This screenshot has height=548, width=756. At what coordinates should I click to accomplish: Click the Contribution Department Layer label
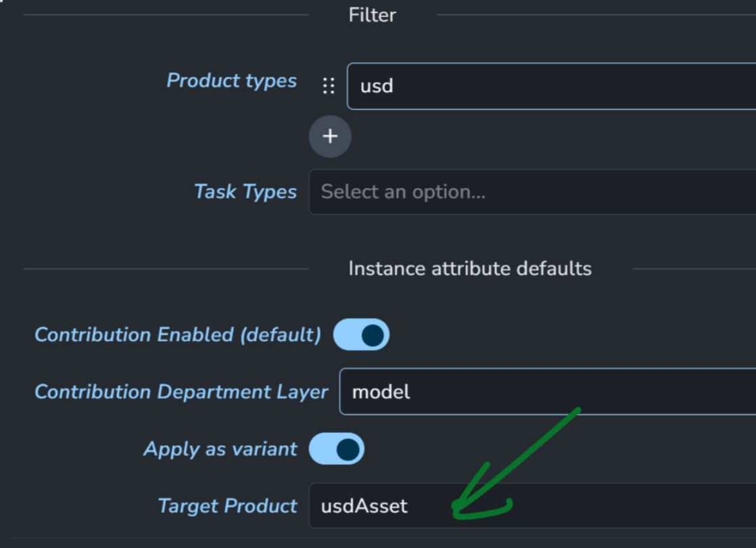[181, 392]
